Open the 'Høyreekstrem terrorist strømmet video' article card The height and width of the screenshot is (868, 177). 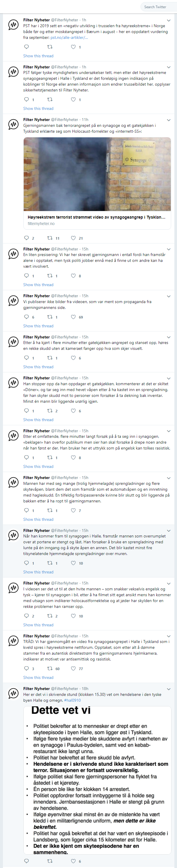(x=97, y=220)
